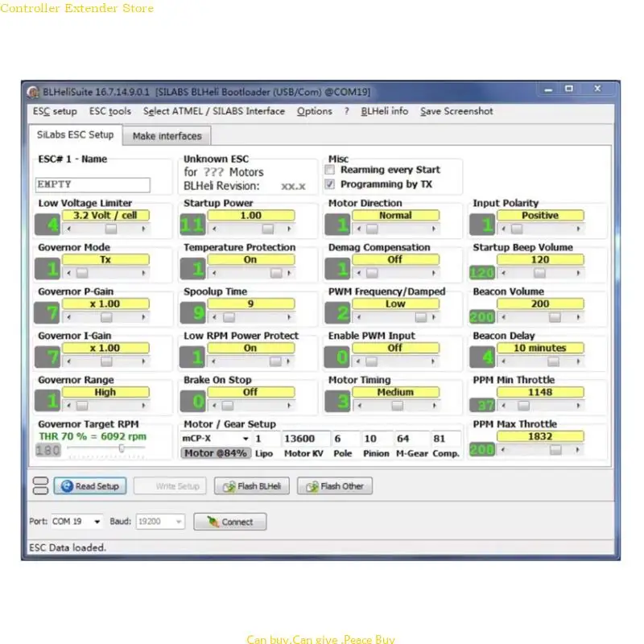644x644 pixels.
Task: Click the Flash Other button
Action: [335, 486]
